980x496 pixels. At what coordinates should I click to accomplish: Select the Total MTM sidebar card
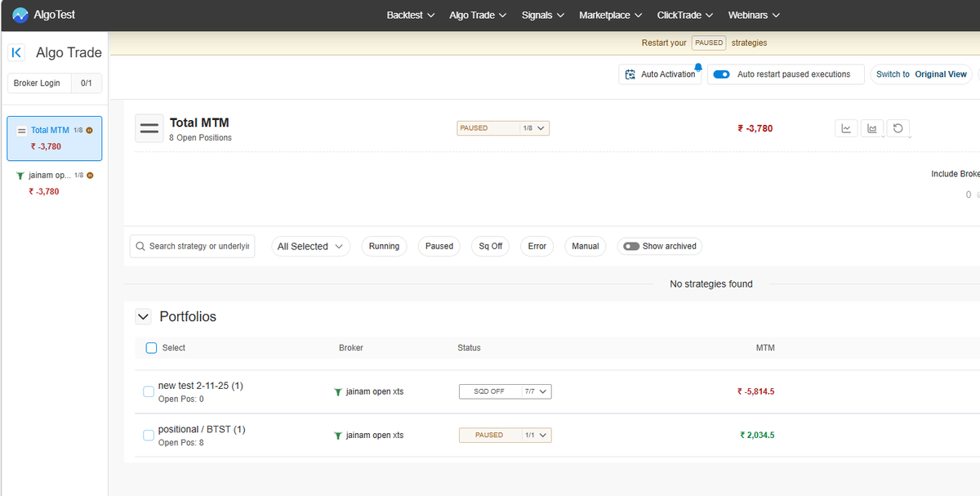(x=55, y=138)
